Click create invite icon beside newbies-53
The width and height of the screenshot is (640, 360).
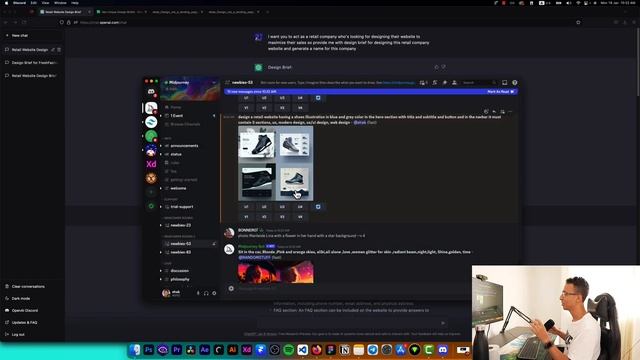(214, 244)
